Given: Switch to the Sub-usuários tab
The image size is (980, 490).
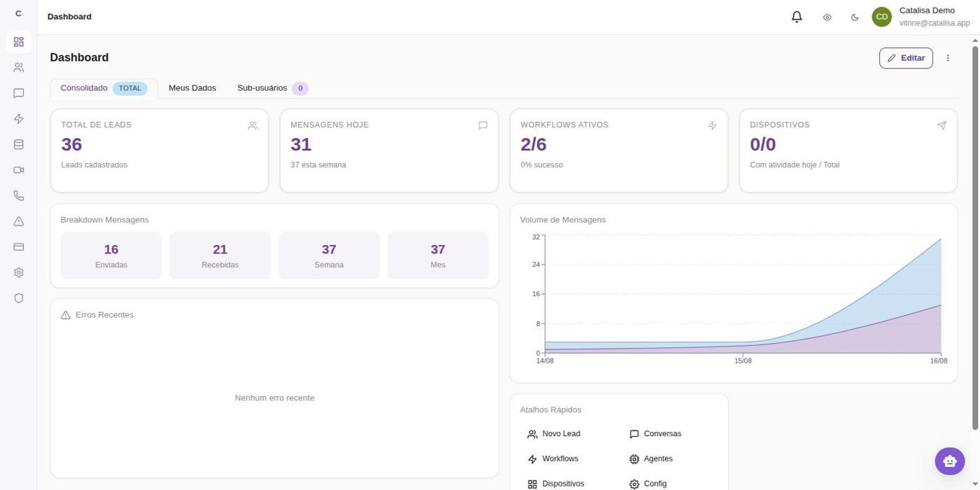Looking at the screenshot, I should [272, 88].
